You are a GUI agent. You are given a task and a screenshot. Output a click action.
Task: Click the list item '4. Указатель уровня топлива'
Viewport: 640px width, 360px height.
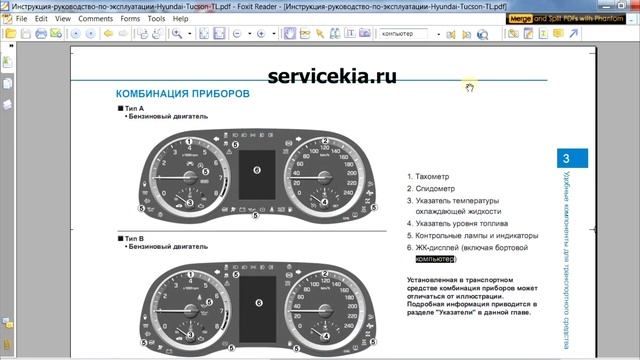457,223
